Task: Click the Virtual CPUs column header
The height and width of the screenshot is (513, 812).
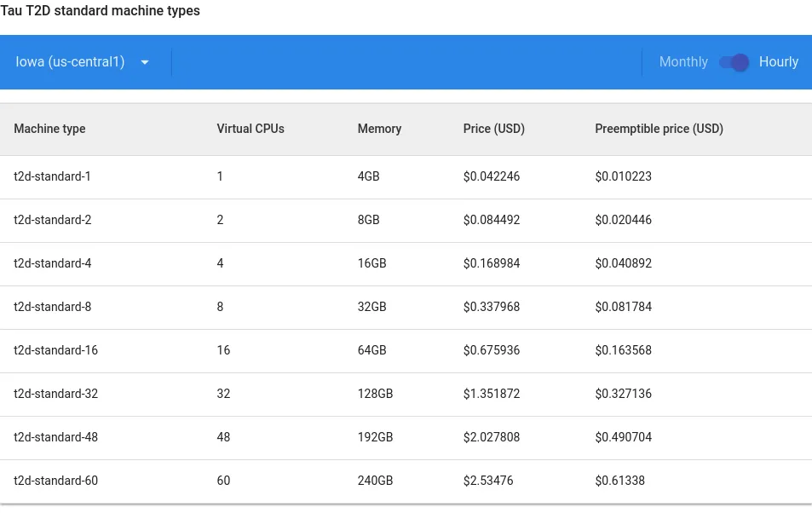Action: (x=251, y=129)
